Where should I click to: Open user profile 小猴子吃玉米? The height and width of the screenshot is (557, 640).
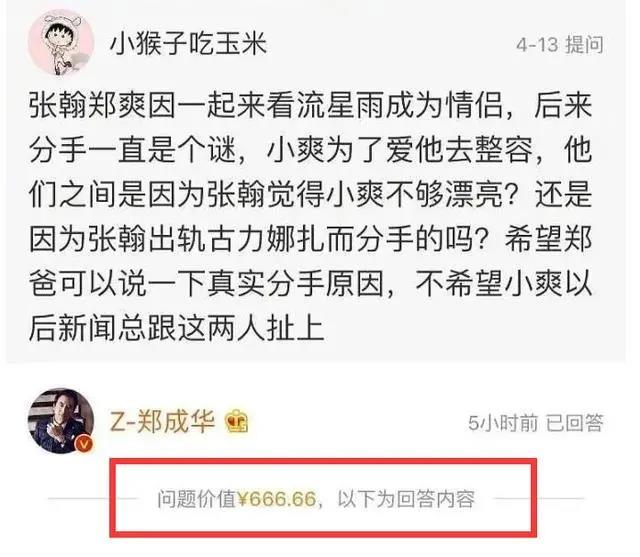(189, 44)
